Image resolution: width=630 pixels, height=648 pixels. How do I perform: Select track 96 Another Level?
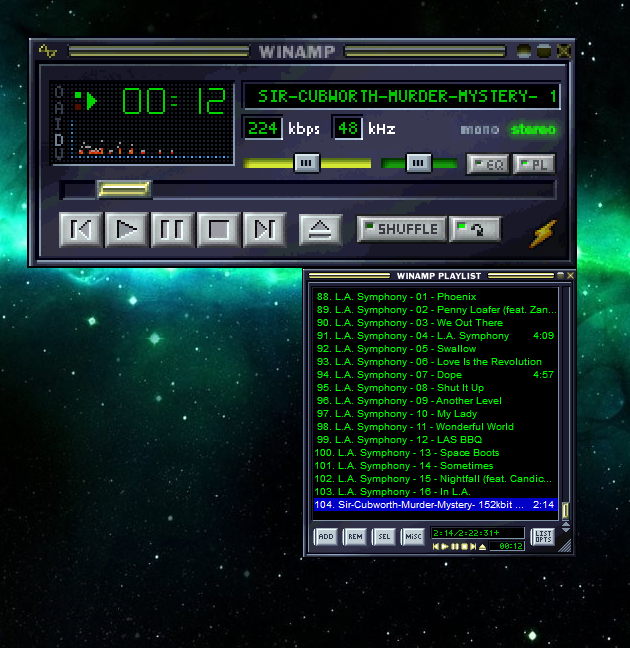click(436, 401)
